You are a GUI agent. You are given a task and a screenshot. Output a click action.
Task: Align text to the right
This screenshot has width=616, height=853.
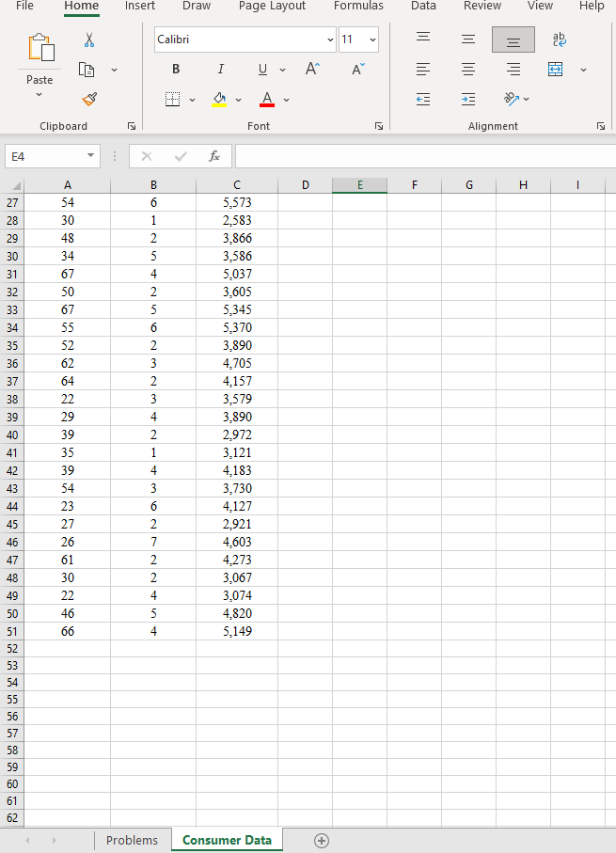point(513,69)
